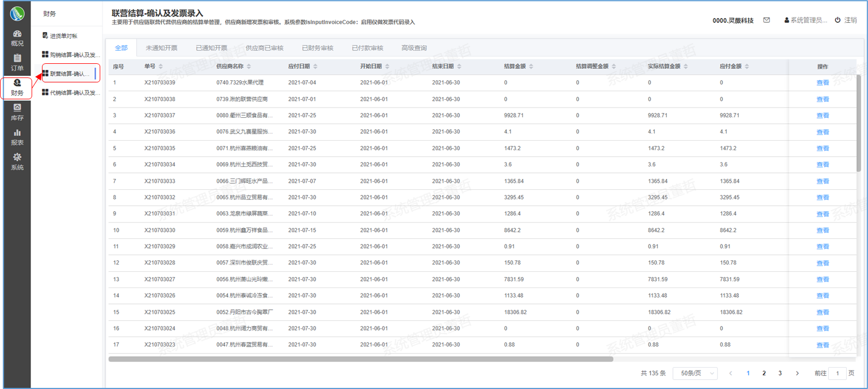
Task: Open the 系统 settings gear icon
Action: click(17, 161)
